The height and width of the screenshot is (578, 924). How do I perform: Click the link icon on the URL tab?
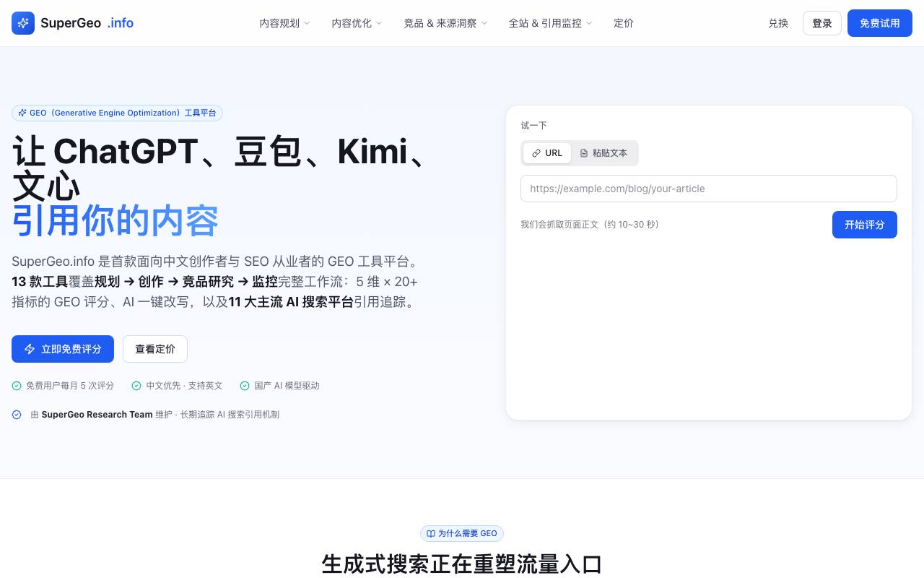[x=536, y=153]
